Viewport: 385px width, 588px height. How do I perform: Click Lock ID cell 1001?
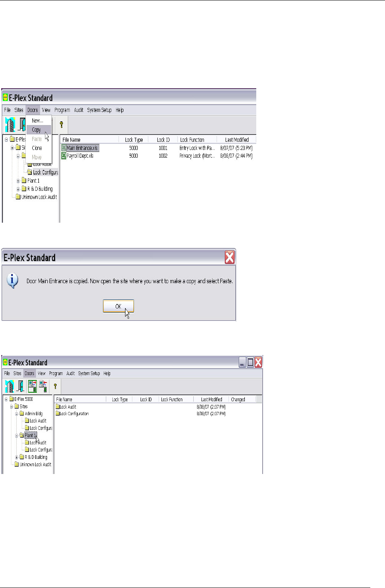163,148
